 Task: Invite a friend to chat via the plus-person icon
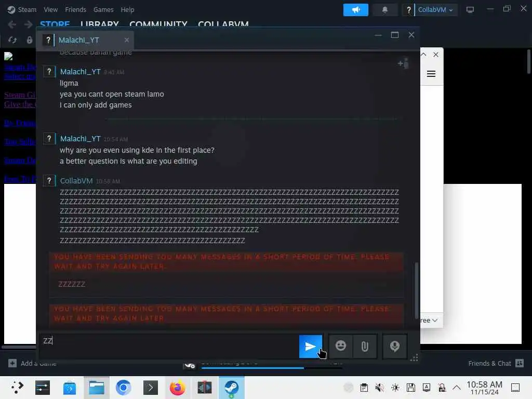click(x=403, y=63)
